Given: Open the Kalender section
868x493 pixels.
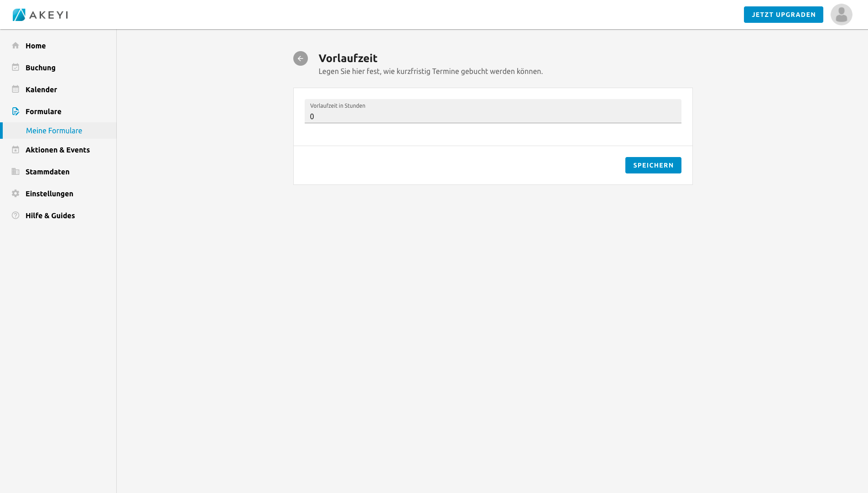Looking at the screenshot, I should (41, 89).
